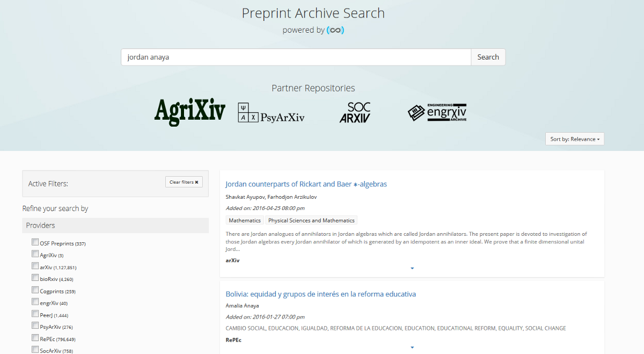This screenshot has height=354, width=644.
Task: Toggle the bioRxiv provider checkbox
Action: [35, 278]
